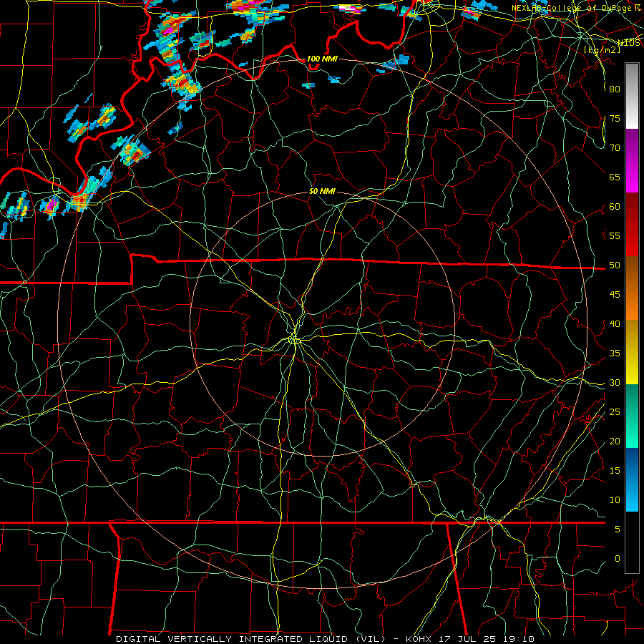The image size is (644, 644).
Task: Select the white-gray top segment of color bar
Action: point(632,96)
